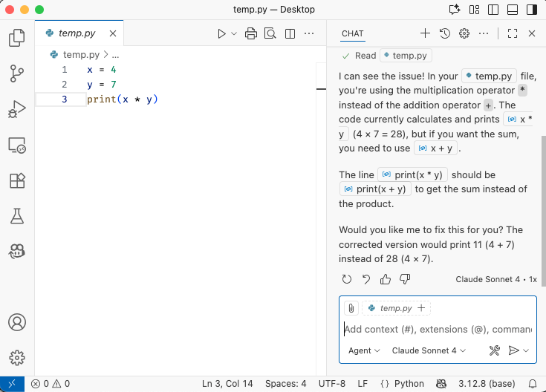546x392 pixels.
Task: Click Ln 3, Col 14 in status bar
Action: (227, 384)
